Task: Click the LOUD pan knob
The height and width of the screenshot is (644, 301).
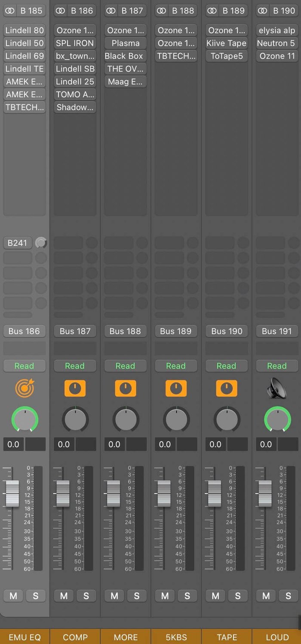Action: [x=277, y=419]
